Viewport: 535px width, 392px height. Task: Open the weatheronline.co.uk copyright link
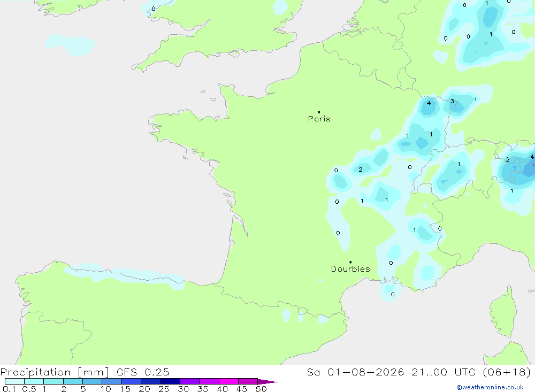pos(490,387)
